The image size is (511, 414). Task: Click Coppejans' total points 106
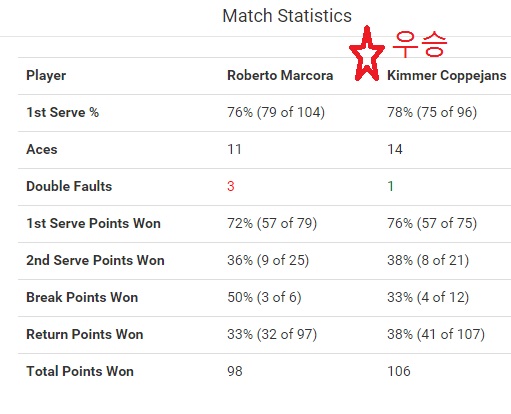[399, 371]
